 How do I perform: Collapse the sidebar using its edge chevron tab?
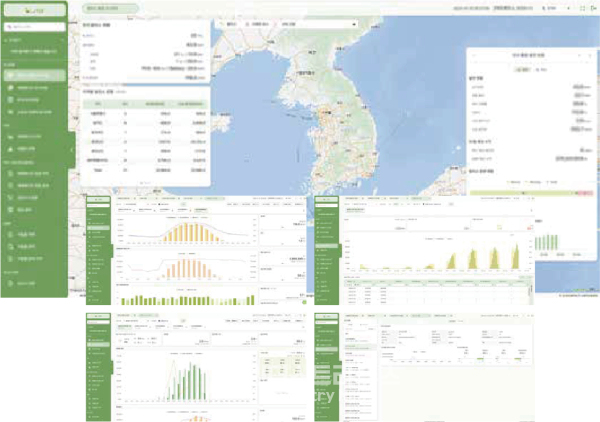point(72,150)
